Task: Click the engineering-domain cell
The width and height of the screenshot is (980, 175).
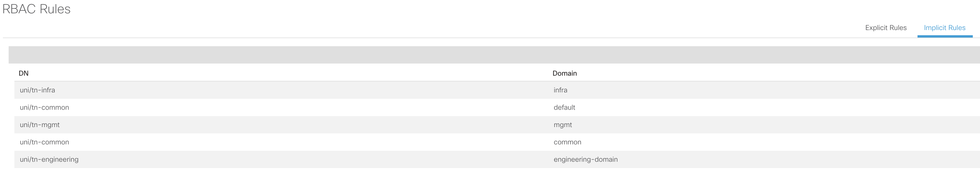Action: [x=585, y=159]
